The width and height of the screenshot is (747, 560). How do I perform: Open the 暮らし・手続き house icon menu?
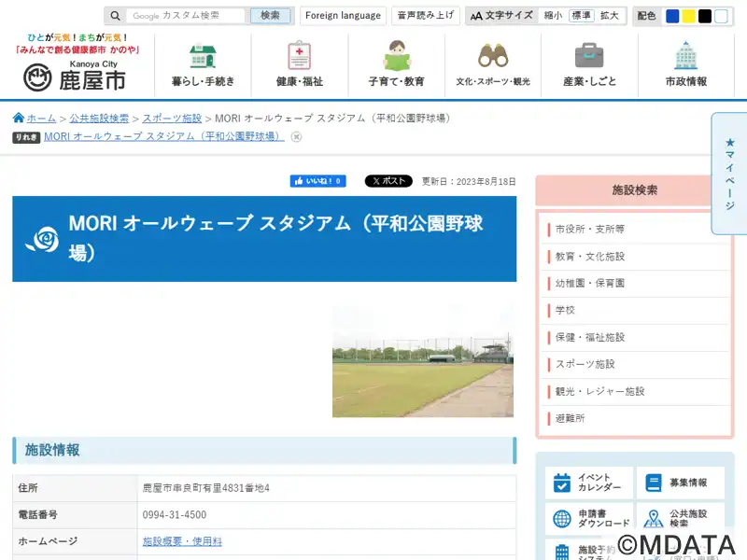(x=203, y=56)
